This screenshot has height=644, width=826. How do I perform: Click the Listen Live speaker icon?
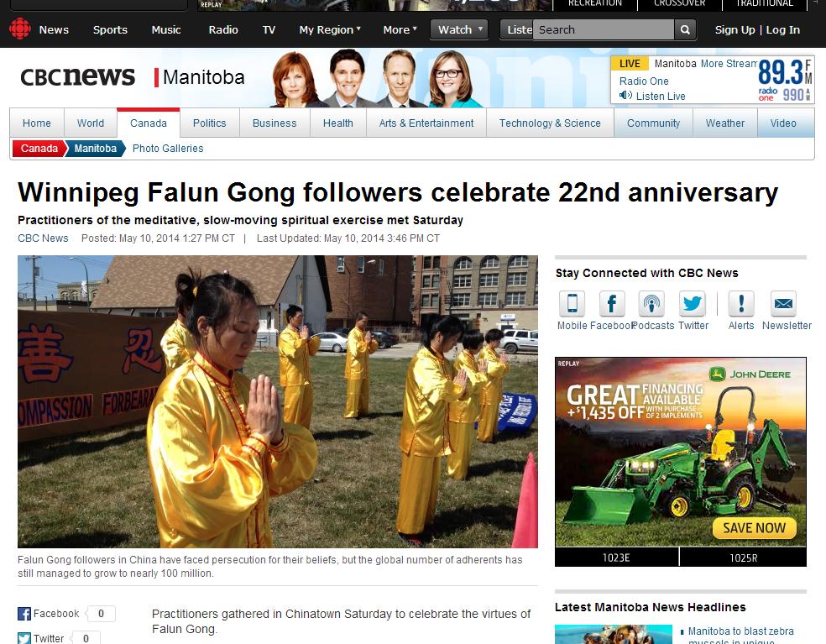(625, 96)
